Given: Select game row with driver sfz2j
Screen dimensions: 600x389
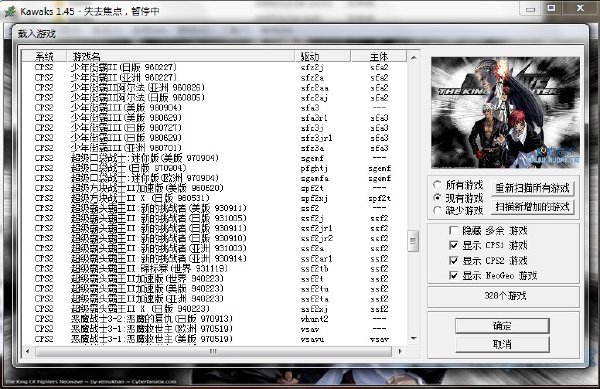Looking at the screenshot, I should [214, 67].
